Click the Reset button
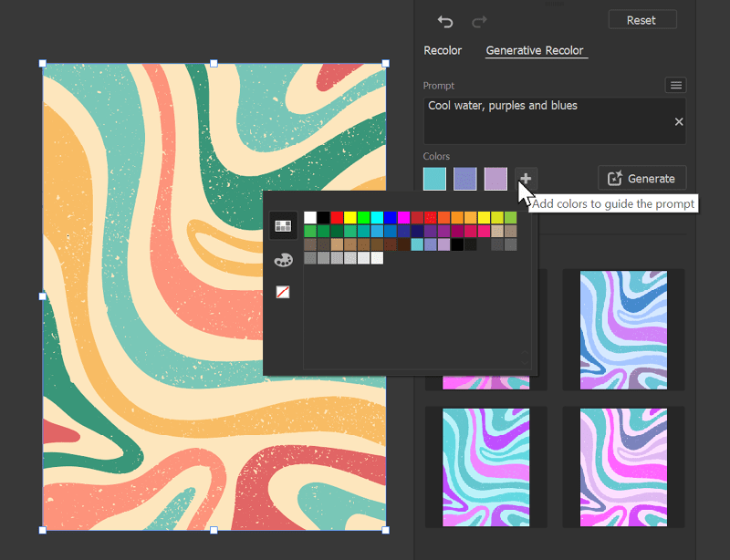The width and height of the screenshot is (730, 560). pos(642,19)
